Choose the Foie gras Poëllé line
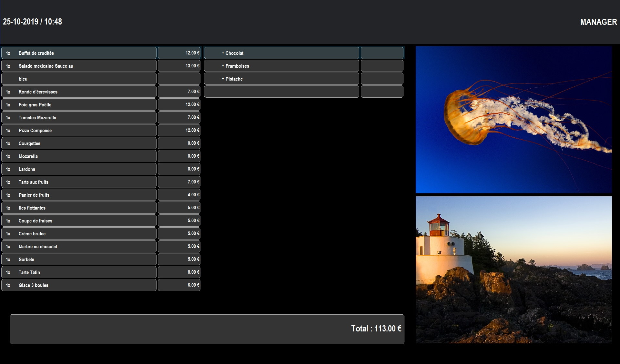Image resolution: width=620 pixels, height=364 pixels. coord(79,104)
